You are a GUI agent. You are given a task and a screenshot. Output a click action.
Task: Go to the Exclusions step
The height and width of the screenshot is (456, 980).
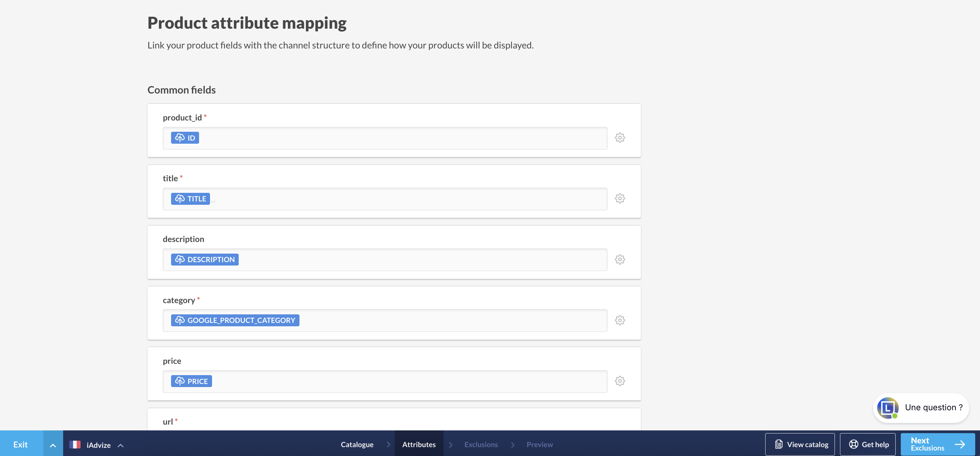[481, 444]
